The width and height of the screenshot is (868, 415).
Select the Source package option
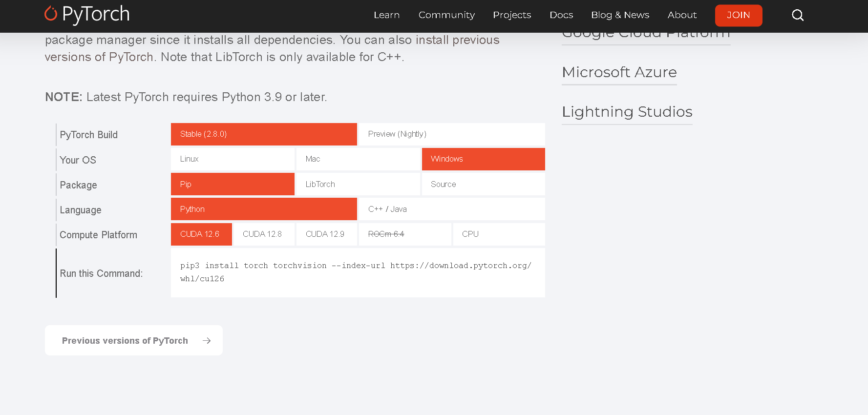(x=484, y=184)
